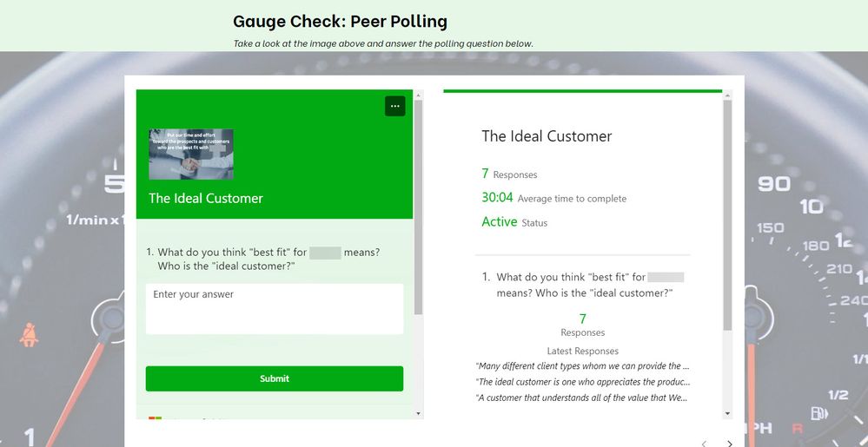
Task: Open the form's three-dot more options menu
Action: (394, 106)
